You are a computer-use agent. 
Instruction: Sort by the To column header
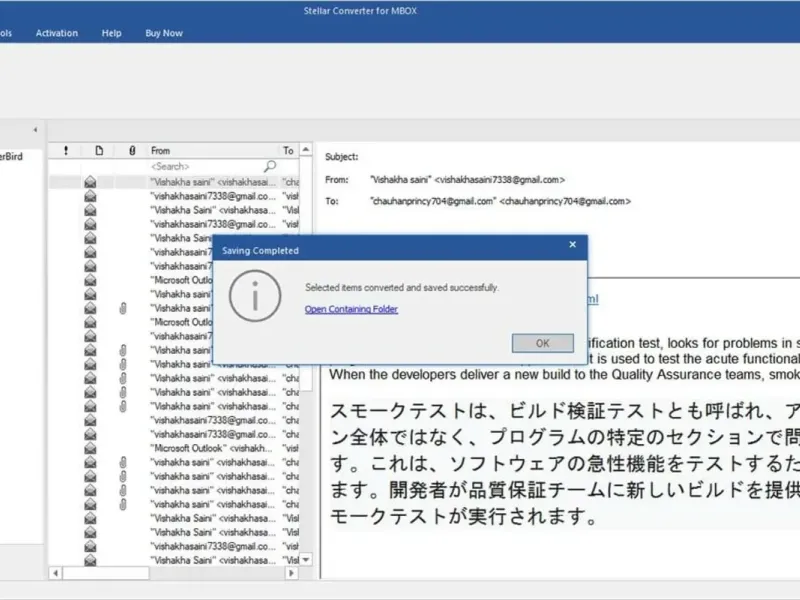(289, 151)
